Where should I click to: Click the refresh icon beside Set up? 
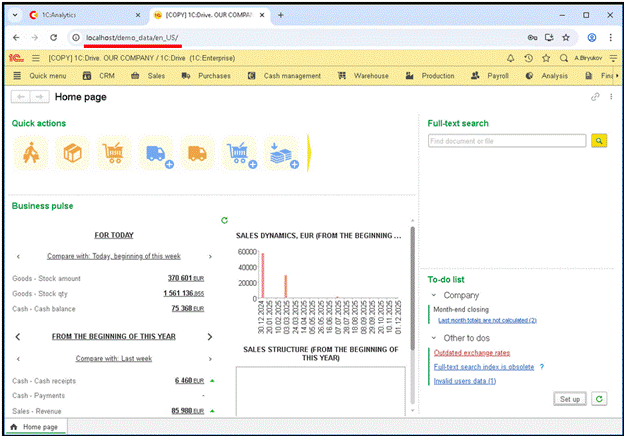(x=598, y=399)
